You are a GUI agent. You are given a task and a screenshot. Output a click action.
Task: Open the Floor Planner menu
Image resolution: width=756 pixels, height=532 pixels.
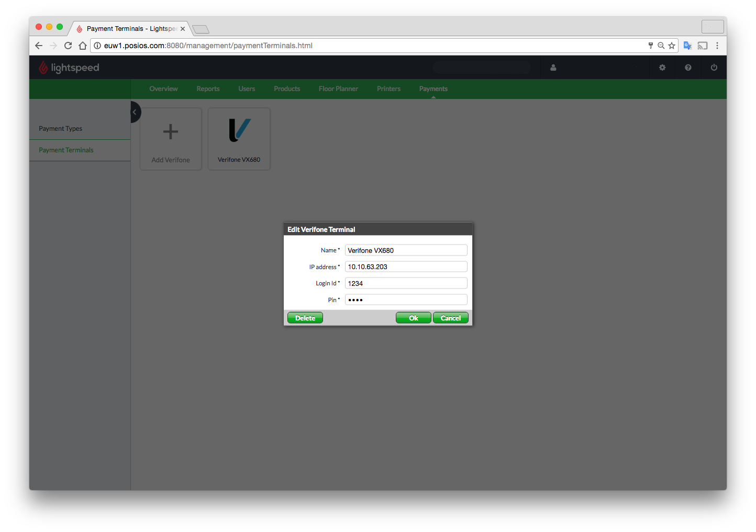(338, 89)
